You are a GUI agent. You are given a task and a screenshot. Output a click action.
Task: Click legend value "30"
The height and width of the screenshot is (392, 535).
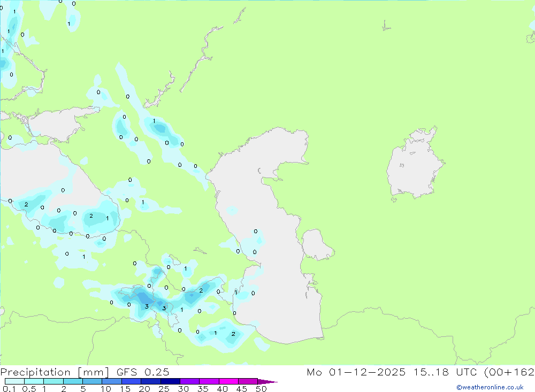(x=184, y=389)
